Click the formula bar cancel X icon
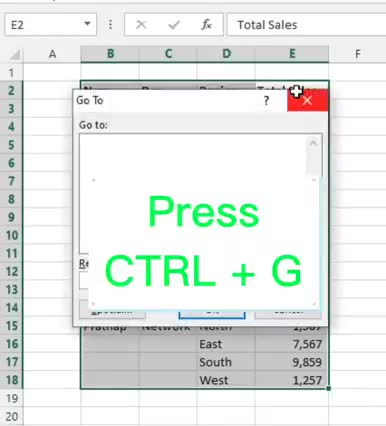 (141, 24)
